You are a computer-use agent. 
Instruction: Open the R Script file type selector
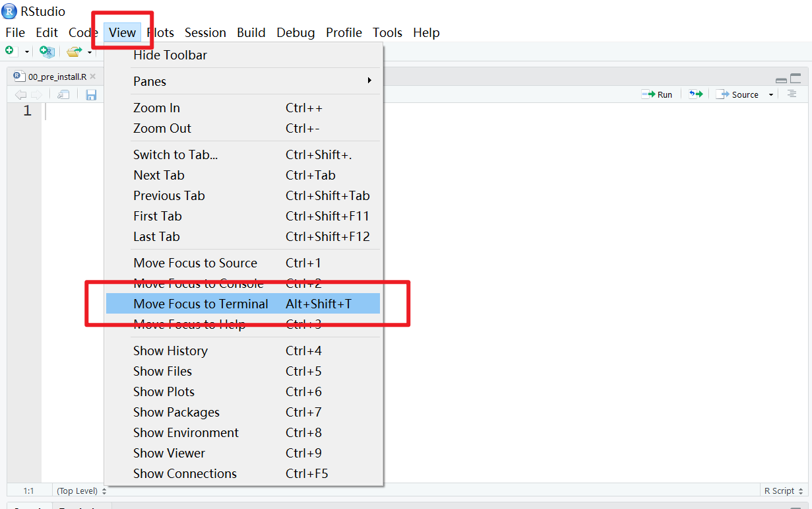[x=783, y=491]
